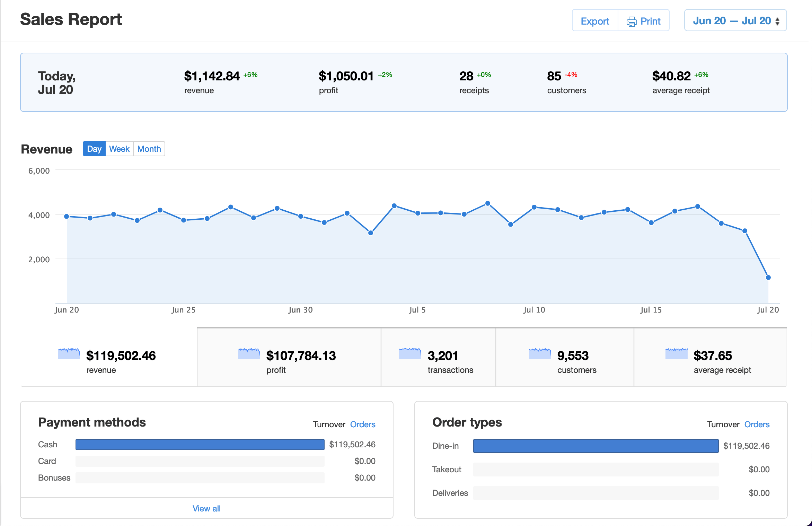Click the profit sparkline chart icon
Screen dimensions: 812x526
[x=249, y=354]
